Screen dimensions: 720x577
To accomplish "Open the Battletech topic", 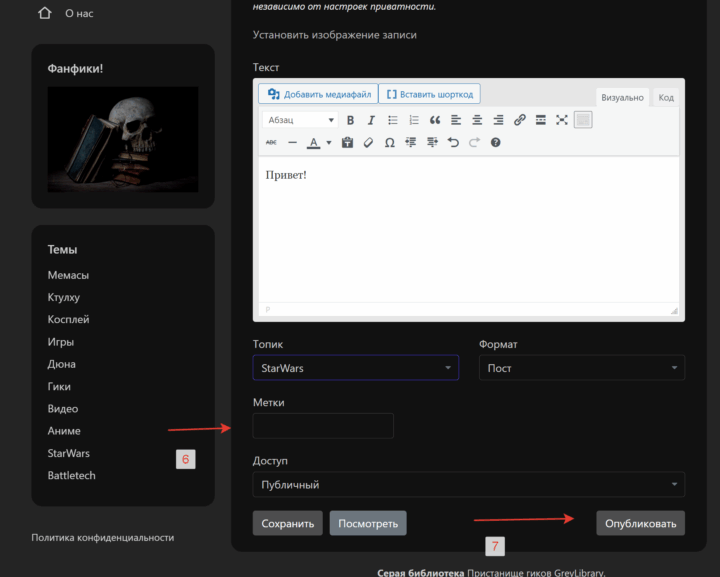I will tap(72, 476).
